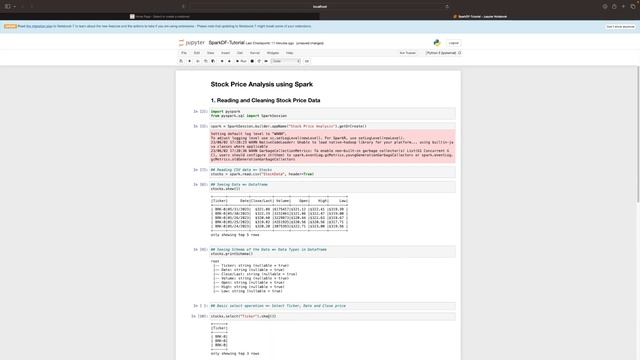Screen dimensions: 640x360
Task: Click the Logout button
Action: pos(453,43)
